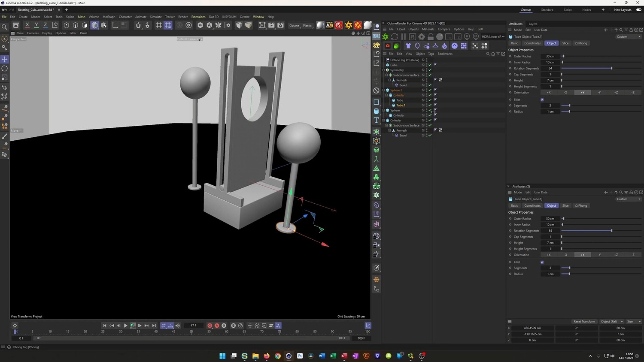The height and width of the screenshot is (362, 644).
Task: Toggle the Fillet checkbox in upper Attributes panel
Action: tap(542, 100)
